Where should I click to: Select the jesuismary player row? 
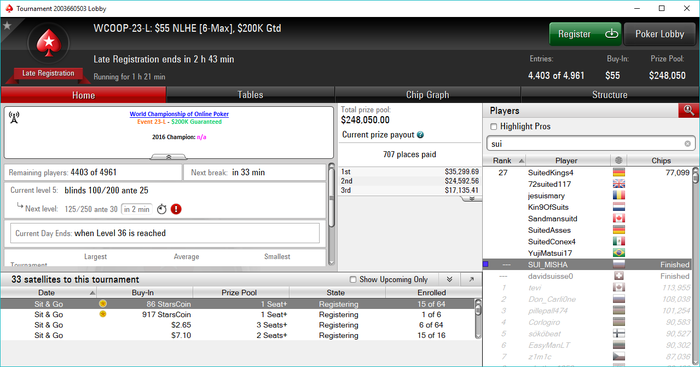(x=588, y=196)
